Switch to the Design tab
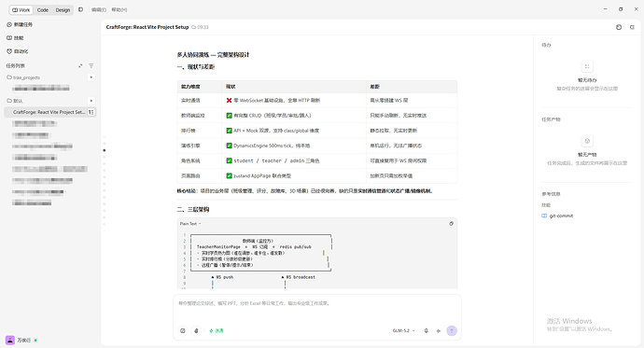 pos(63,10)
